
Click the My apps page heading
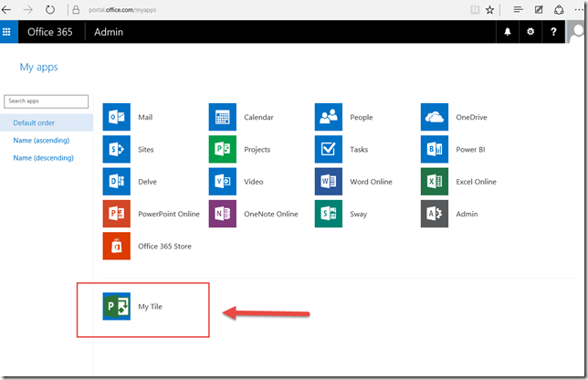click(x=39, y=68)
